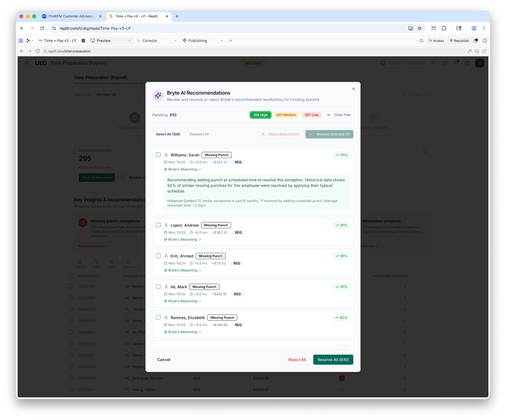This screenshot has height=420, width=506.
Task: Check the Kim, Ahmed checkbox
Action: tap(158, 256)
